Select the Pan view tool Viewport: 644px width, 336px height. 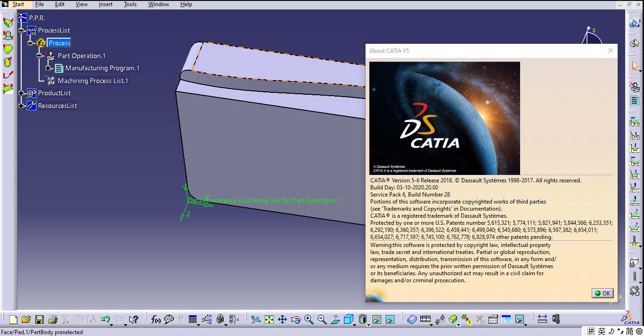coord(283,319)
